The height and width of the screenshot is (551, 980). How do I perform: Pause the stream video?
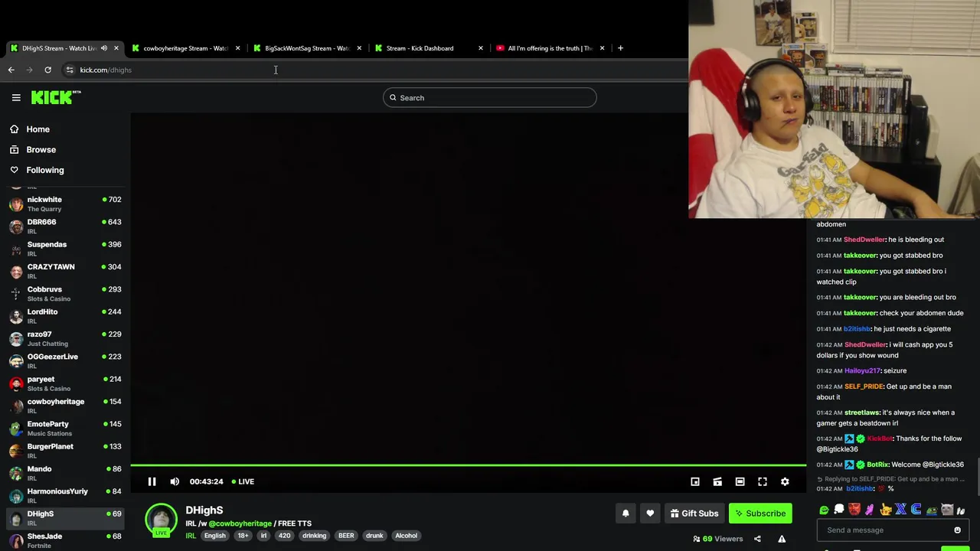[152, 481]
